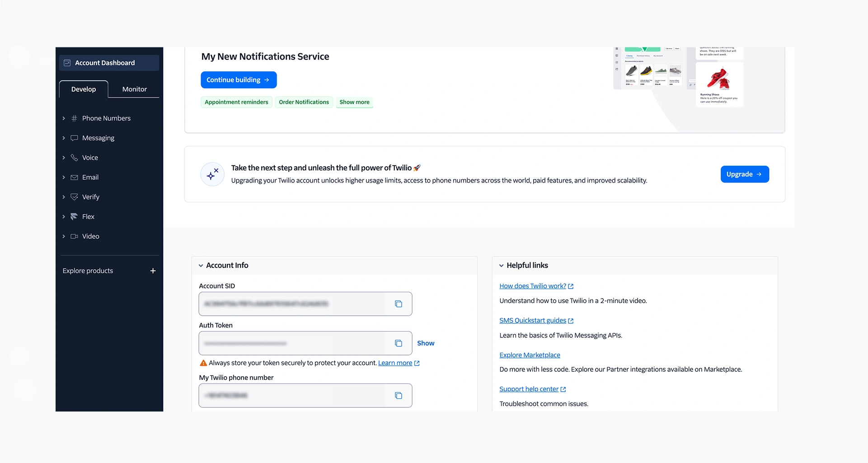Open Learn more about token security
This screenshot has width=868, height=463.
point(395,363)
